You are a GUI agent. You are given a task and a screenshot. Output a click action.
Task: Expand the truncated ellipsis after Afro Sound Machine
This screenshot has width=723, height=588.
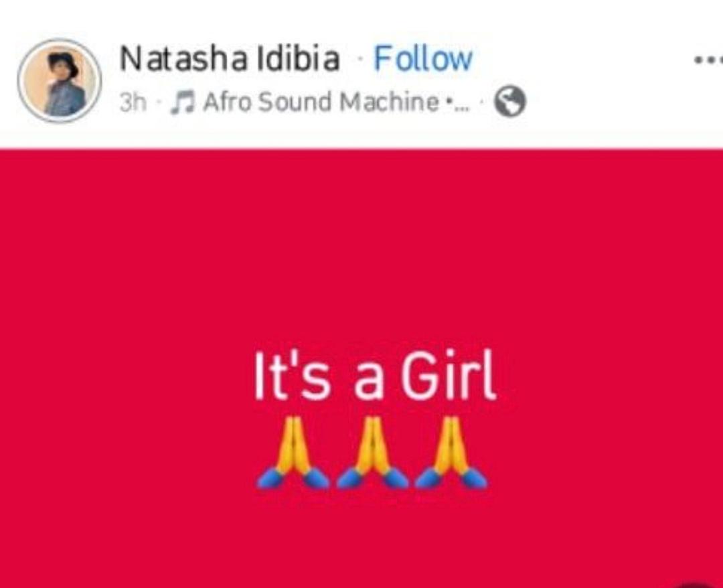coord(459,104)
